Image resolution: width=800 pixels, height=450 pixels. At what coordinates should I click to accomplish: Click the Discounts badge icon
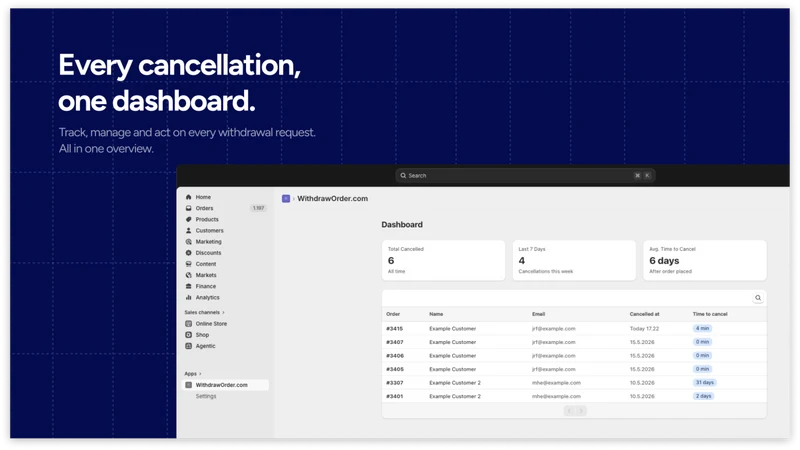188,253
